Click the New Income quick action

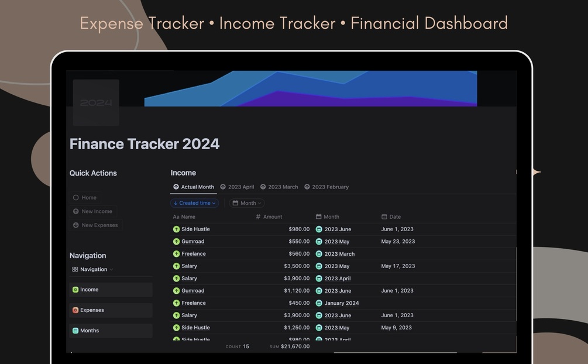pyautogui.click(x=92, y=211)
